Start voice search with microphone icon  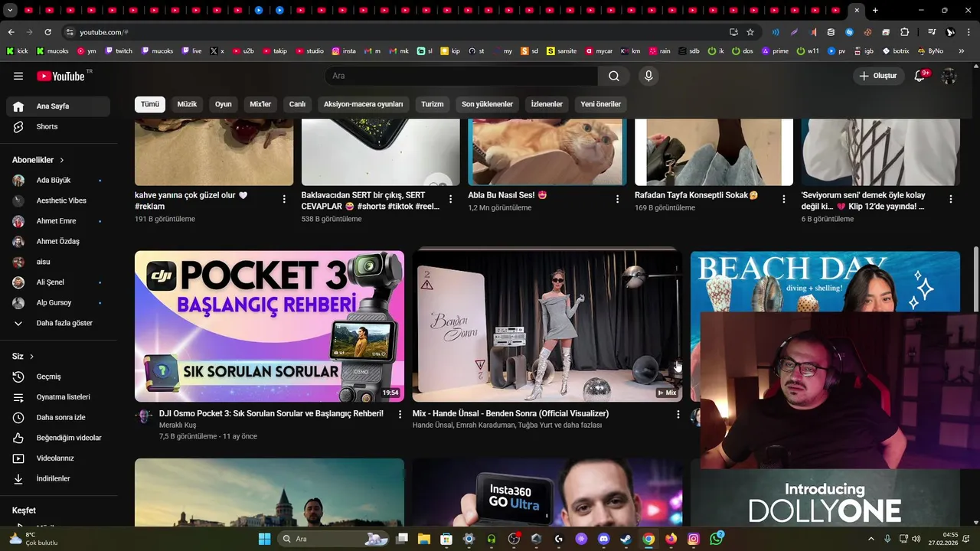coord(648,76)
